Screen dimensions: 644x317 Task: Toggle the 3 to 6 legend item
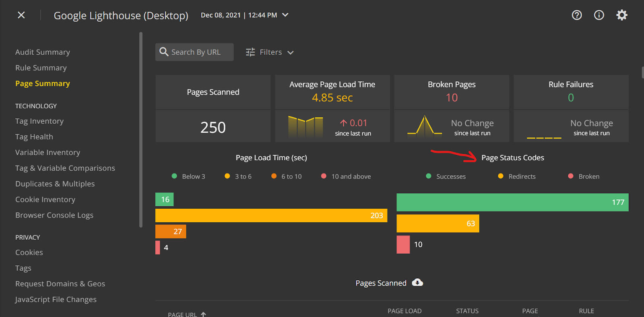tap(238, 176)
